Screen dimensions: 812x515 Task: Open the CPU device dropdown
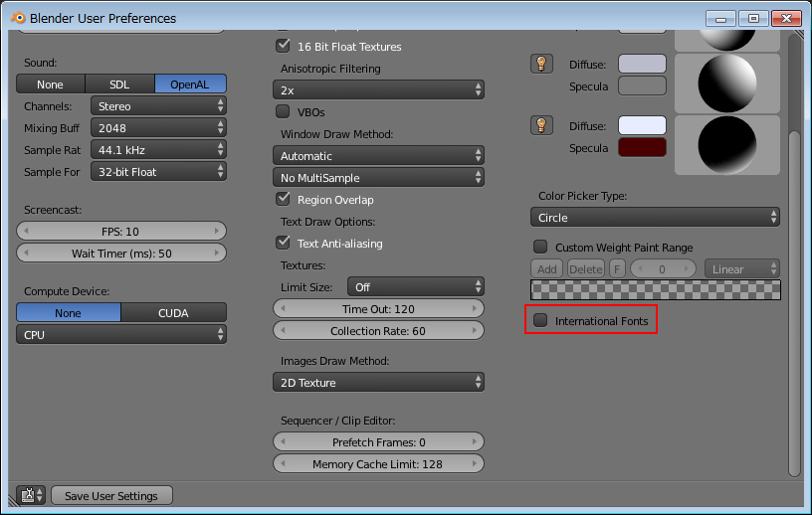121,334
